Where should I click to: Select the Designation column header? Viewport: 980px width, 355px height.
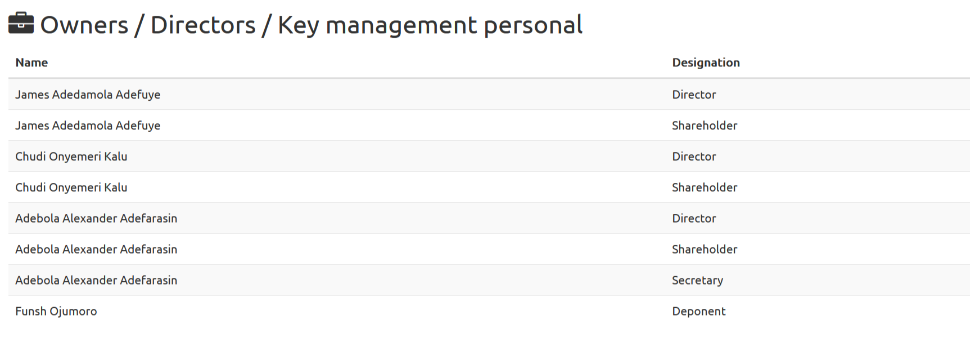click(x=706, y=62)
